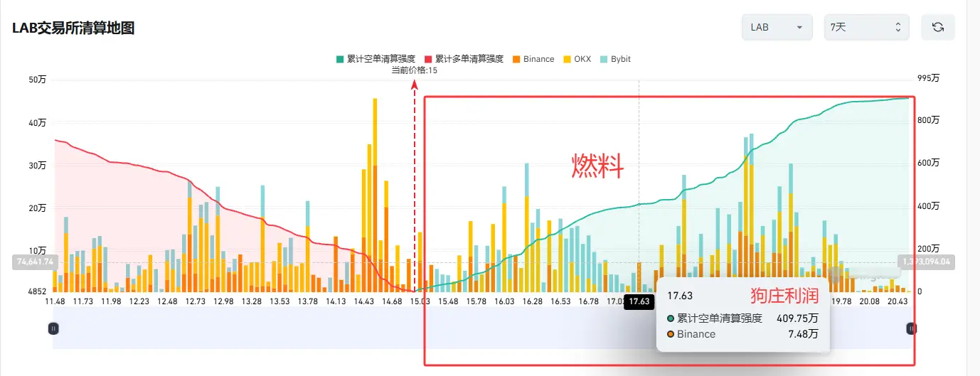Viewport: 980px width, 376px height.
Task: Click the teal Bybit legend swatch
Action: pyautogui.click(x=604, y=59)
